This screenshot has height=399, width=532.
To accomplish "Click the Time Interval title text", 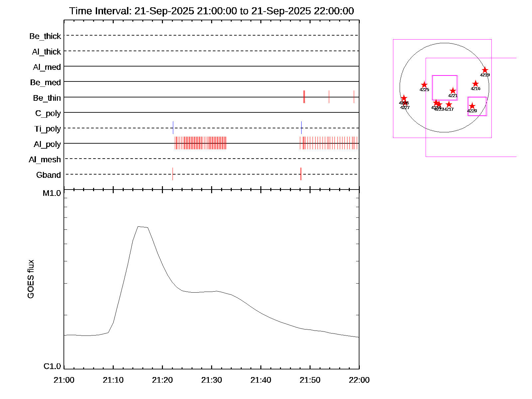I will point(211,11).
